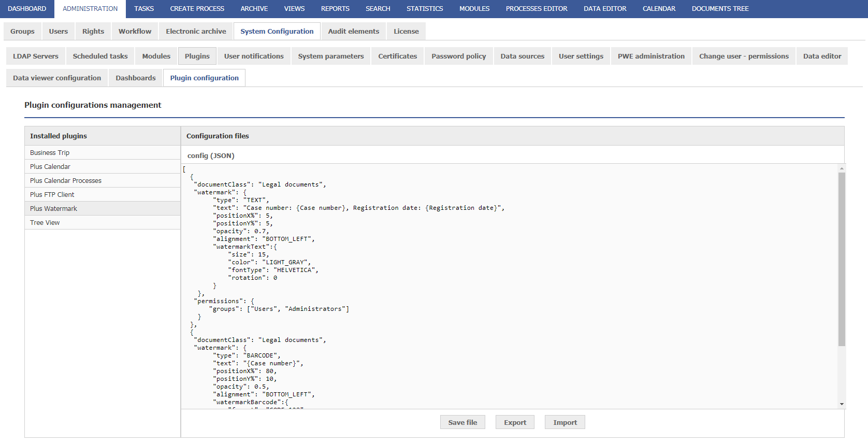Open the Dashboard main menu
The image size is (868, 443).
27,9
